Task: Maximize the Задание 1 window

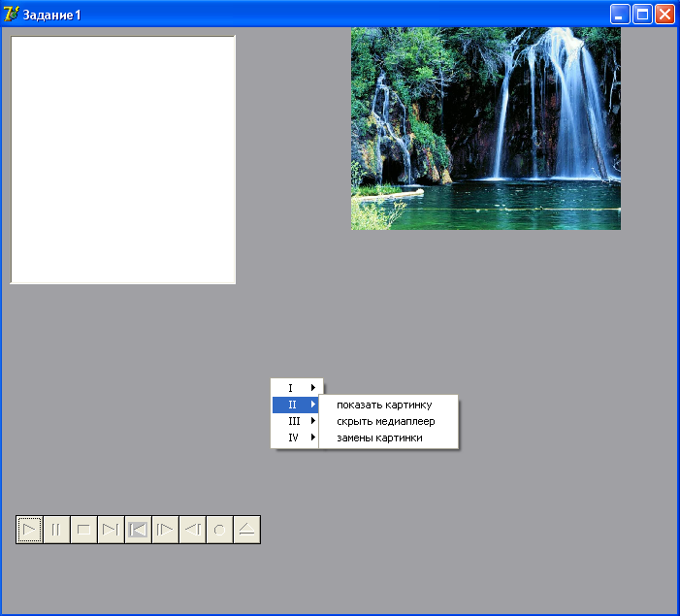Action: [x=642, y=15]
